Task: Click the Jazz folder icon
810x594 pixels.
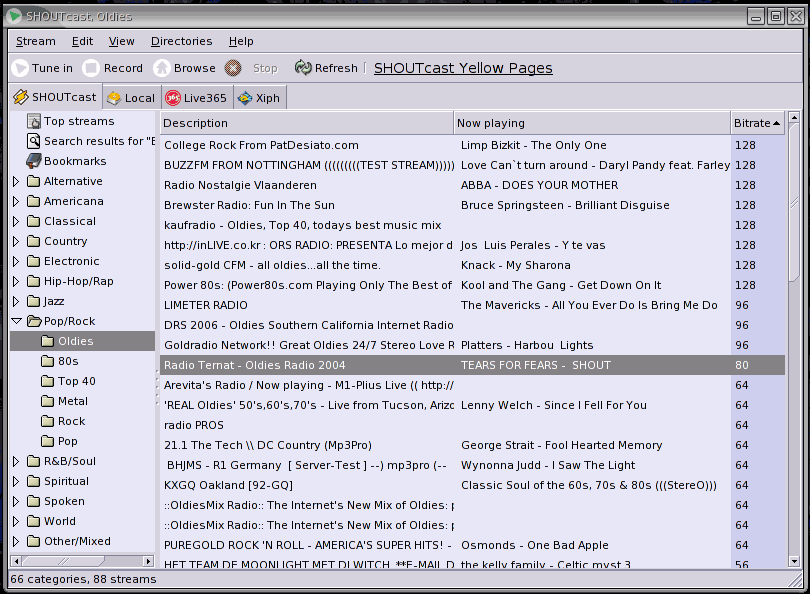Action: [34, 301]
